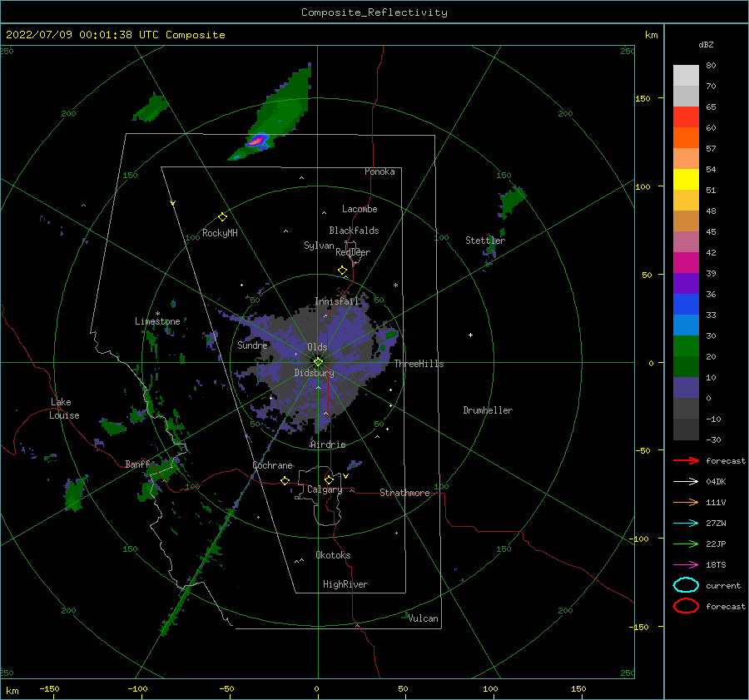The image size is (749, 700).
Task: Click the Composite_Reflectivity title
Action: coord(374,12)
